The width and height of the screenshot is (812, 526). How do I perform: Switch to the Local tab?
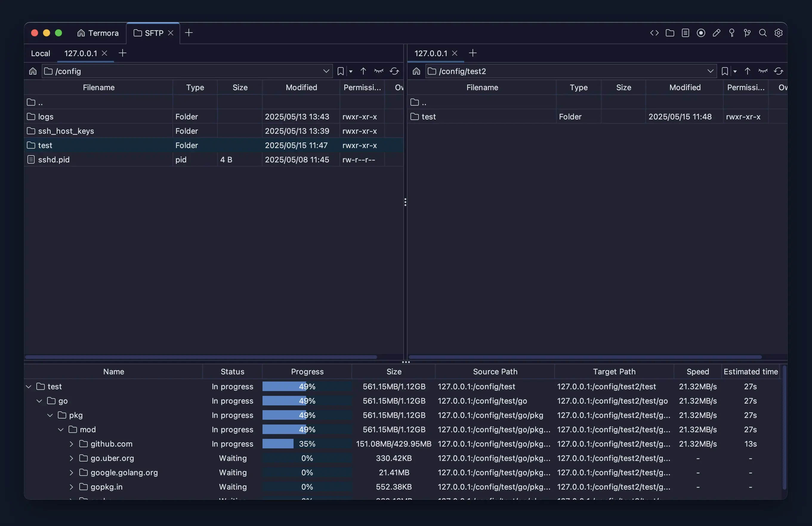pos(40,53)
